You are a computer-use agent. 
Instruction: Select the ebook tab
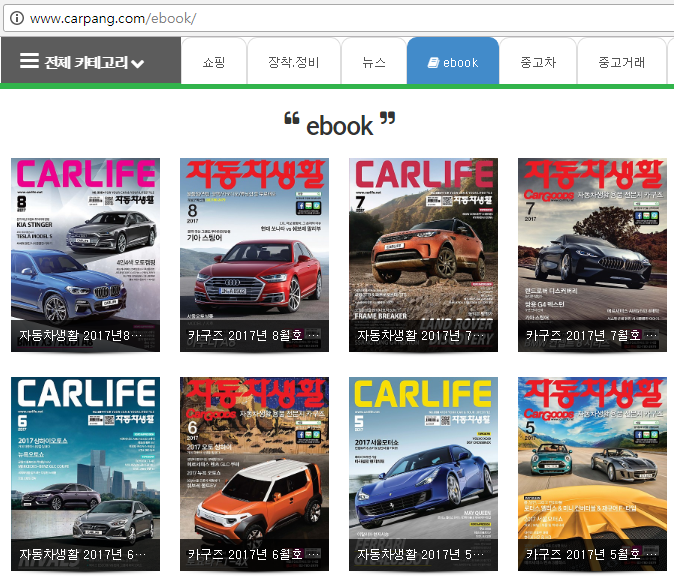point(453,61)
